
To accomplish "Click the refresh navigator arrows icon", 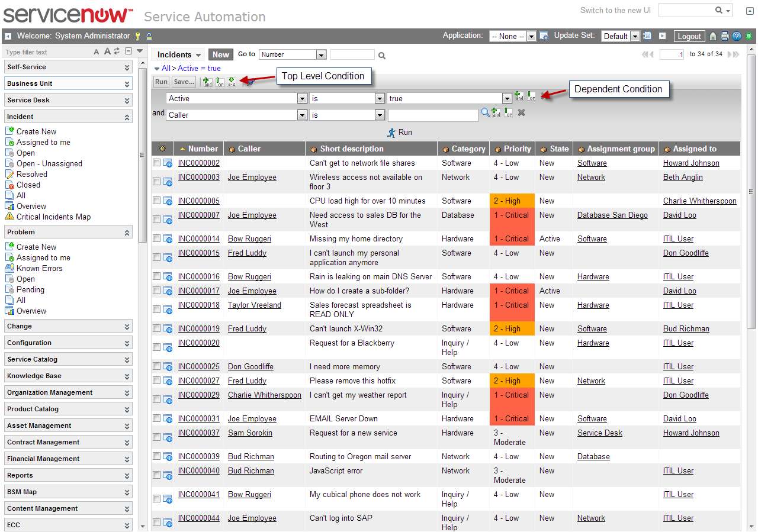I will (117, 51).
